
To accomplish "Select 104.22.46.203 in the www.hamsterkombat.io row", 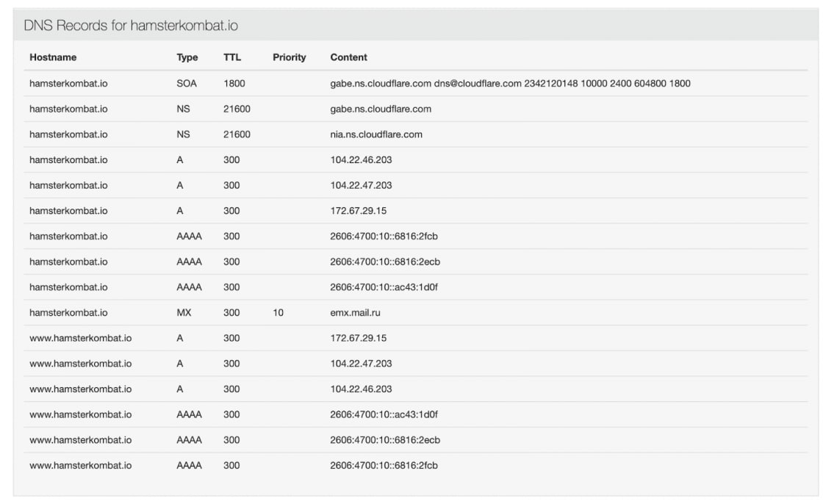I will coord(361,389).
